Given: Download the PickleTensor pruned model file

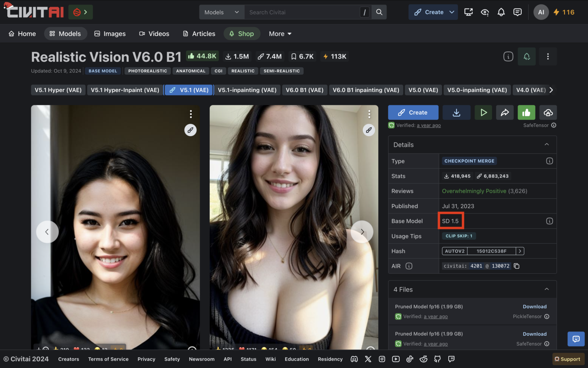Looking at the screenshot, I should pyautogui.click(x=534, y=307).
